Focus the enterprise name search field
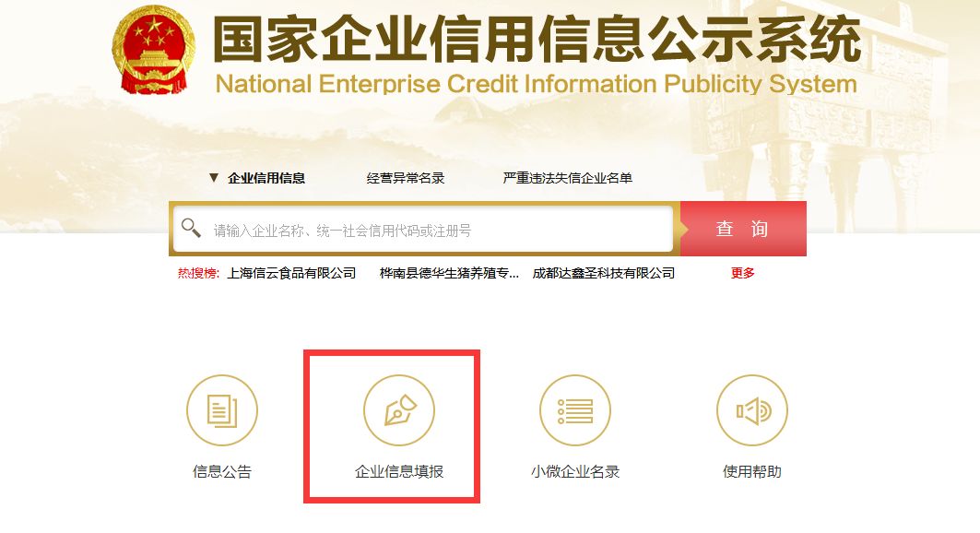Screen dimensions: 980x533 [x=423, y=230]
